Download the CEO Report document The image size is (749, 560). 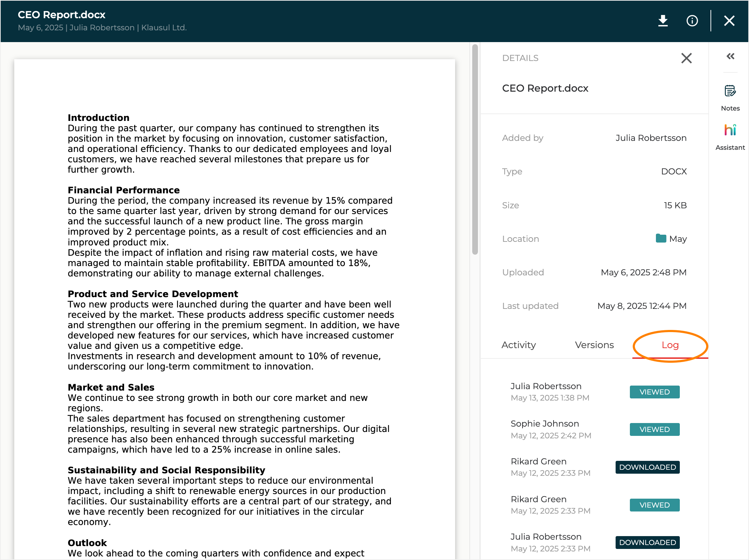663,21
